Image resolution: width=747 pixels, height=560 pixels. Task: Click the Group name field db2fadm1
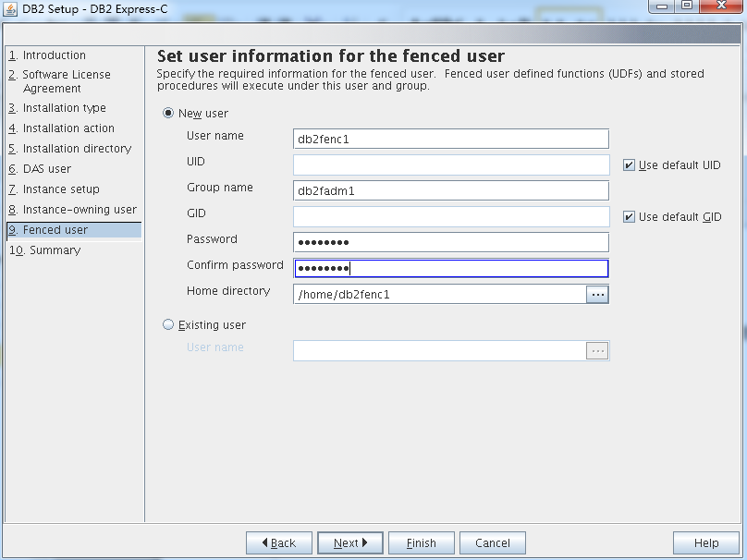pos(451,191)
